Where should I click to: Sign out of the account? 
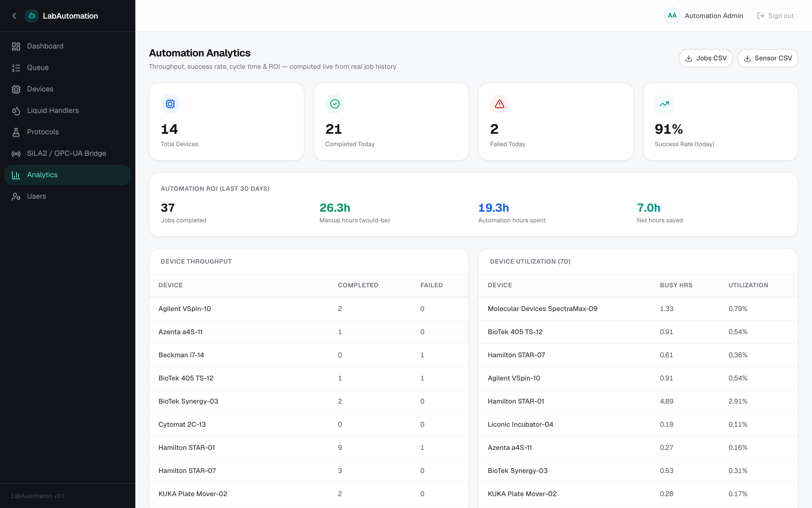(x=775, y=16)
